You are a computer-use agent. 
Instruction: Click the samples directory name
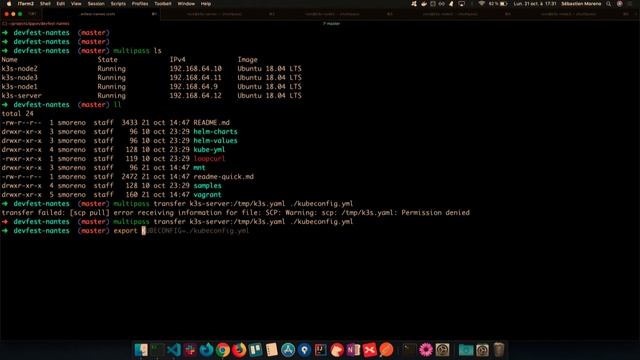[207, 185]
